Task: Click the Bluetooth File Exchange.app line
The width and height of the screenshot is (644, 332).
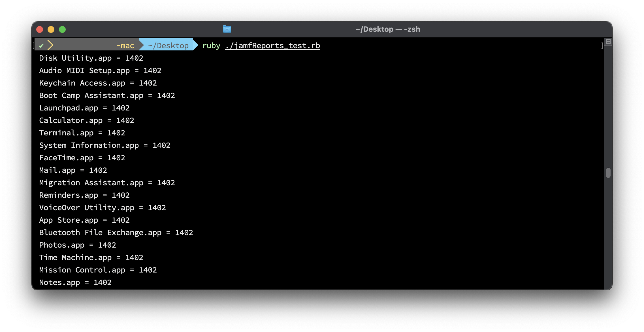Action: point(116,233)
